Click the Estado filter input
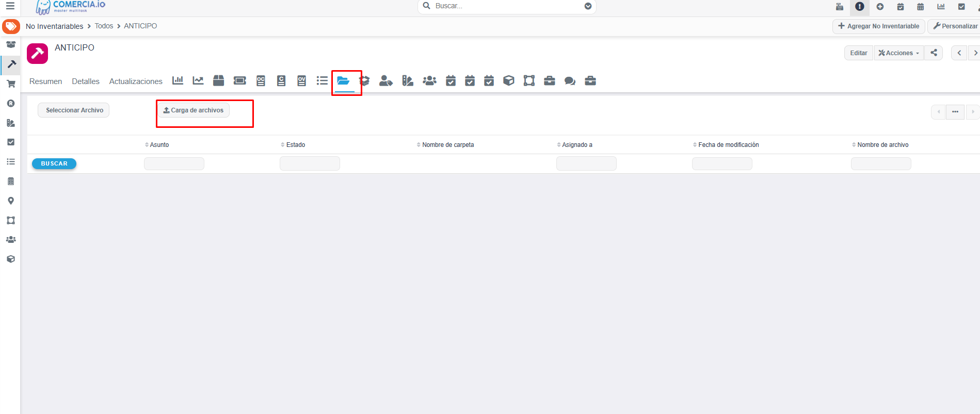Screen dimensions: 980x414 310,163
